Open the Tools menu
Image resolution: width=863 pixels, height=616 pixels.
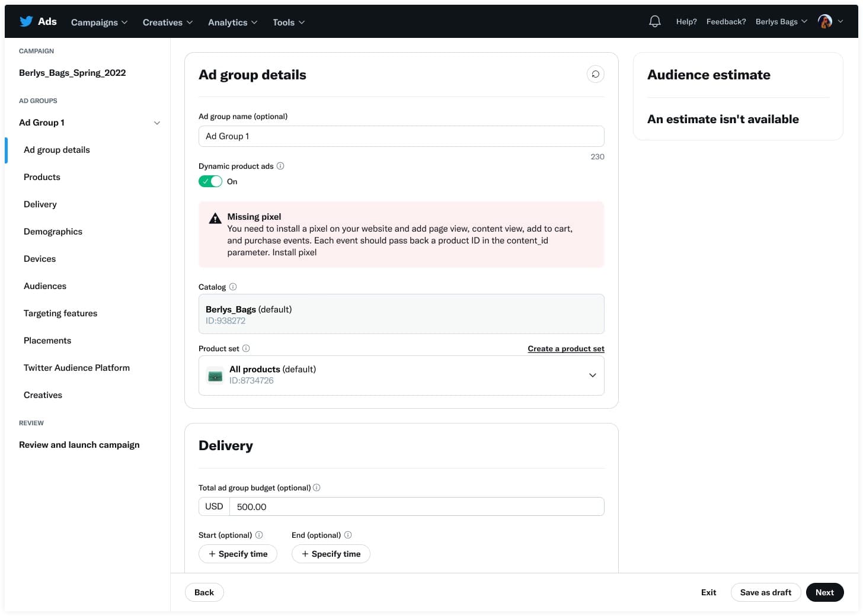(288, 22)
